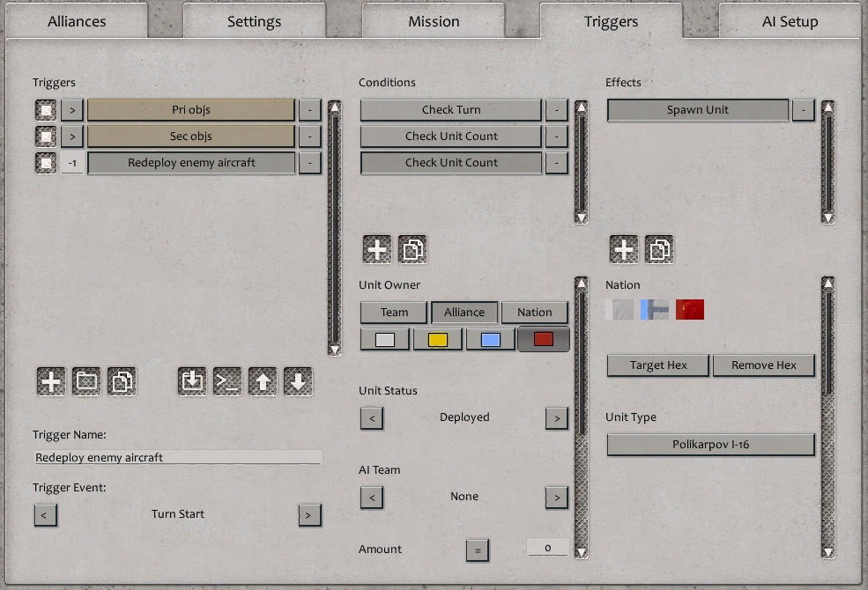868x590 pixels.
Task: Click the import trigger icon
Action: tap(191, 381)
